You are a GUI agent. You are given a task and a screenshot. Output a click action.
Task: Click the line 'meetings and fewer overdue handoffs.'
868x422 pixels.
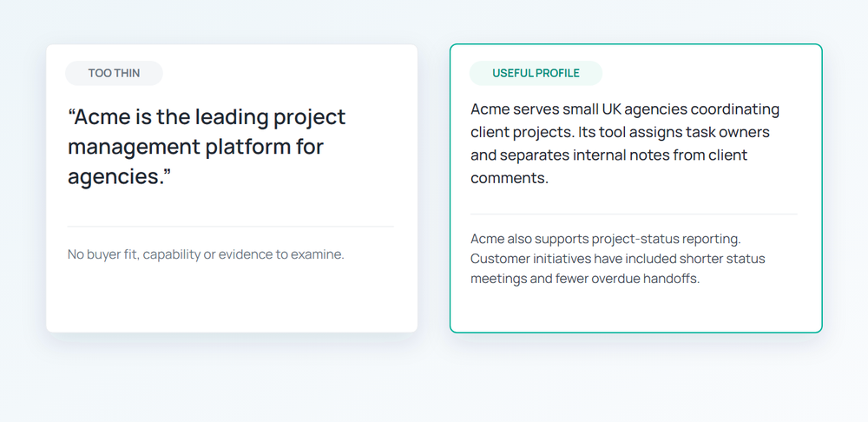(585, 279)
